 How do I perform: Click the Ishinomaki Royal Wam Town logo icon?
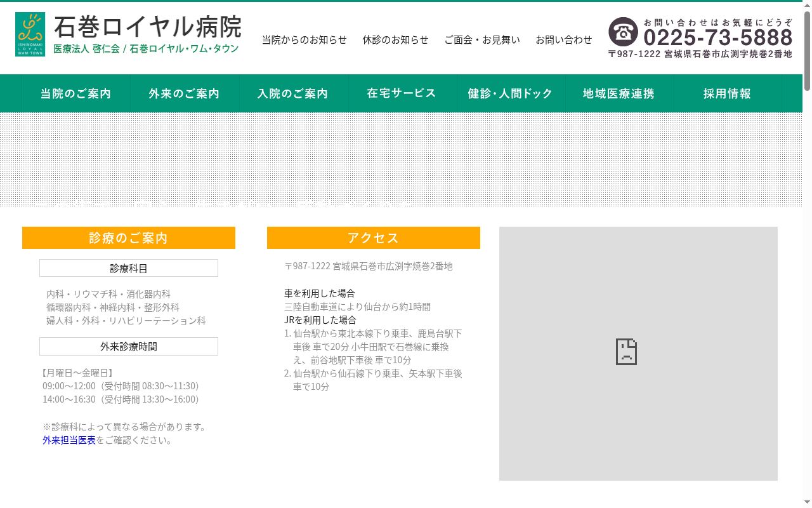(x=30, y=34)
